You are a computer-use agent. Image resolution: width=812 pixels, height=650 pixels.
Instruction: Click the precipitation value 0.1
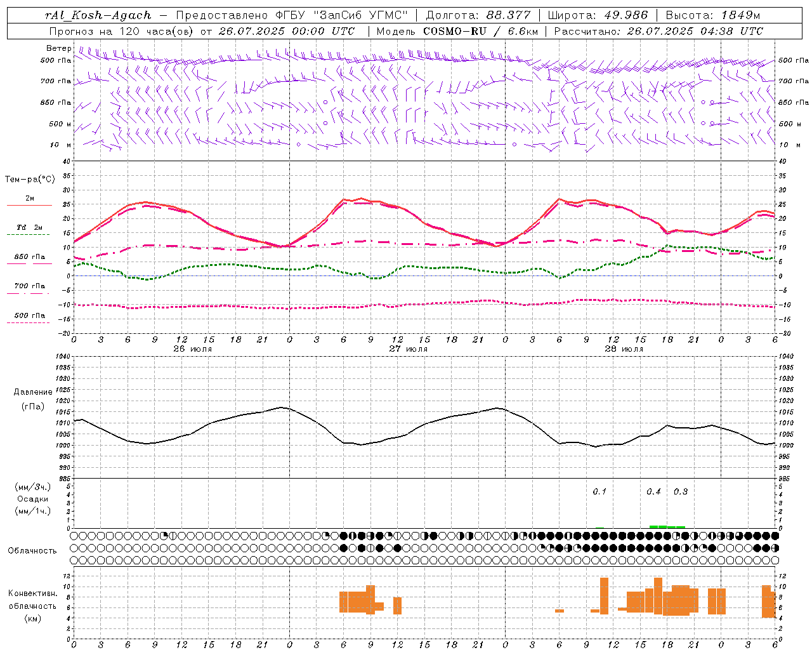click(599, 492)
